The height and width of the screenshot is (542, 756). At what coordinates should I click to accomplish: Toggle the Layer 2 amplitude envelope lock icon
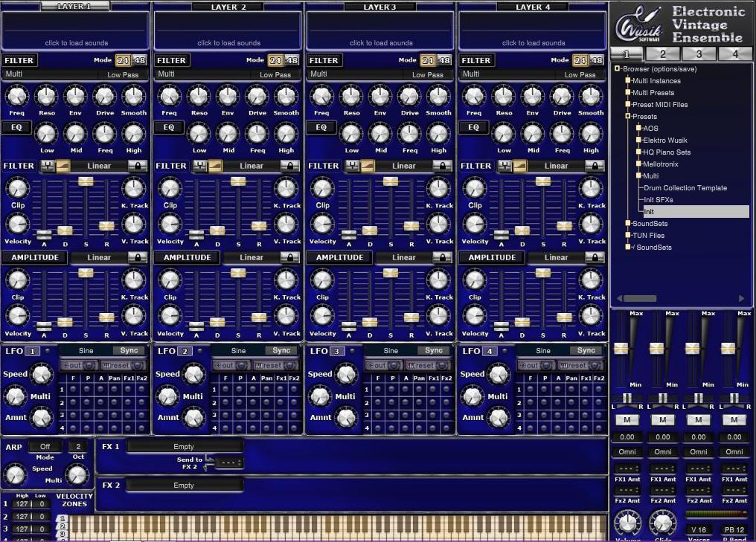pyautogui.click(x=289, y=257)
